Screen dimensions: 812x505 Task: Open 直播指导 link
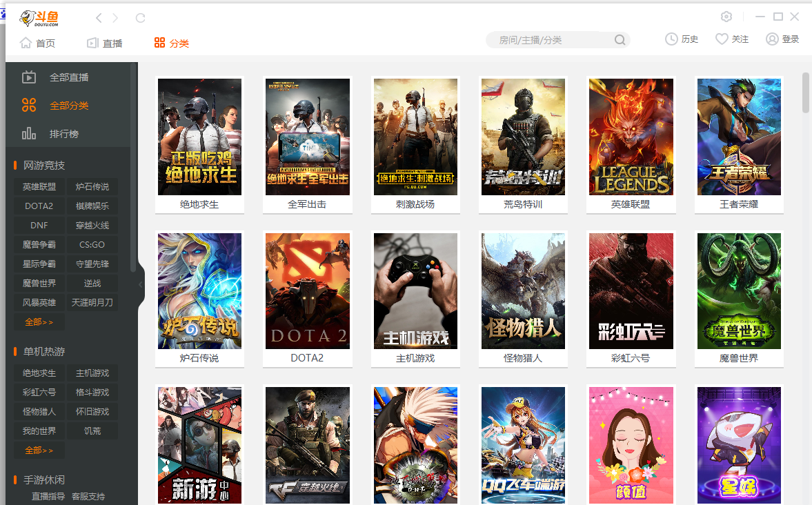pyautogui.click(x=48, y=496)
